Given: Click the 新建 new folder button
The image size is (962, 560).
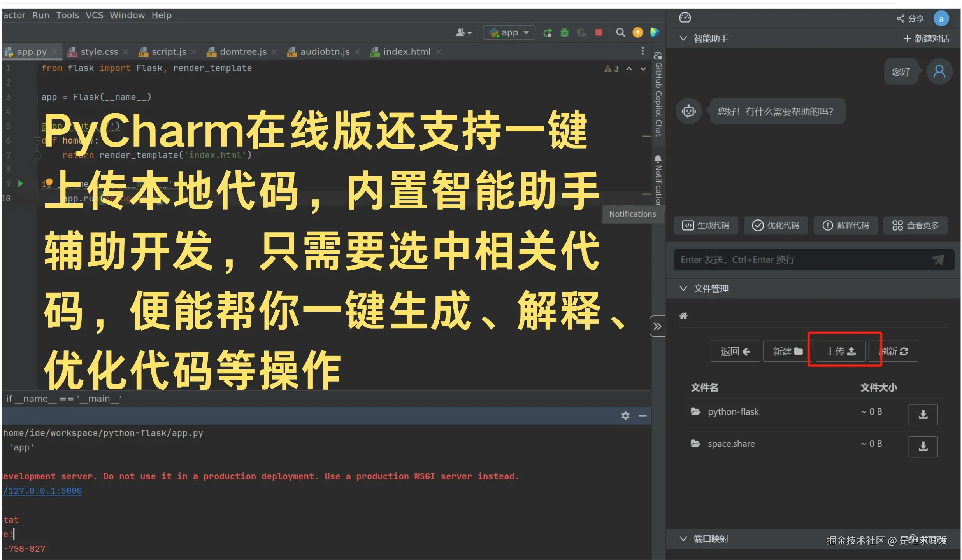Looking at the screenshot, I should [788, 351].
